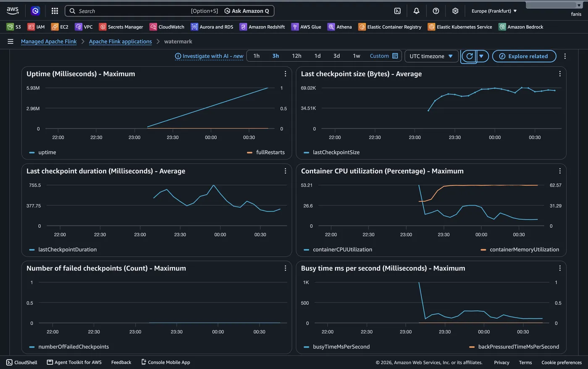
Task: Open Agent Toolkit for AWS
Action: pos(74,362)
